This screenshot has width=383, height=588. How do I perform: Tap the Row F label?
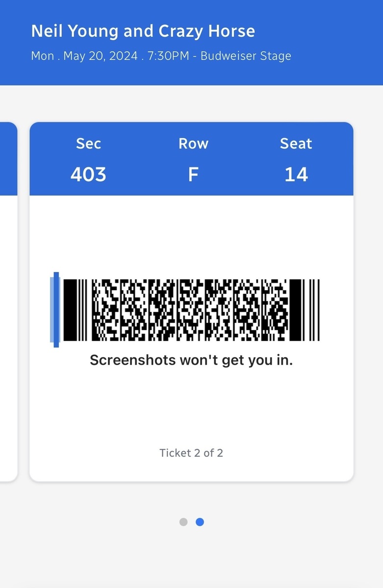click(x=193, y=159)
